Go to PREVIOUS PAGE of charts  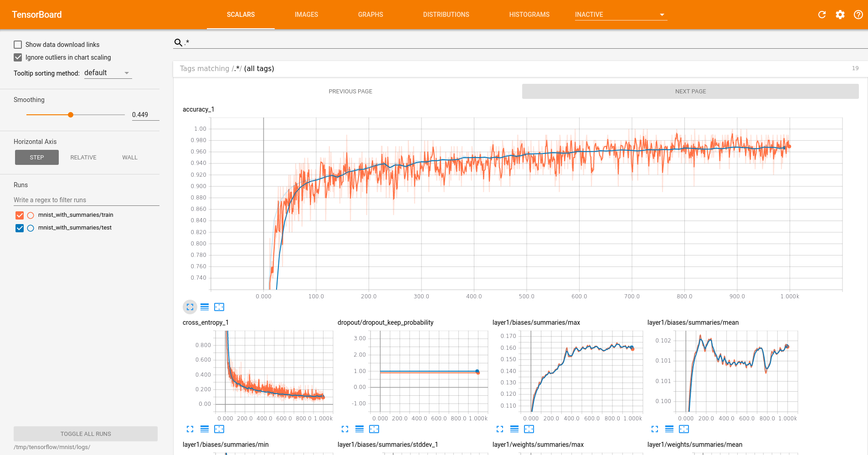click(350, 92)
